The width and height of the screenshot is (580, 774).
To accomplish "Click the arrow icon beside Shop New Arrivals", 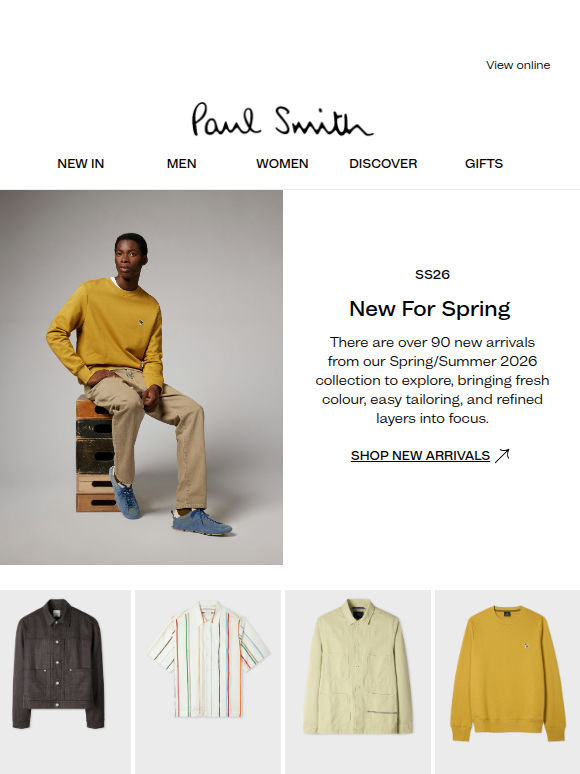I will pos(502,455).
